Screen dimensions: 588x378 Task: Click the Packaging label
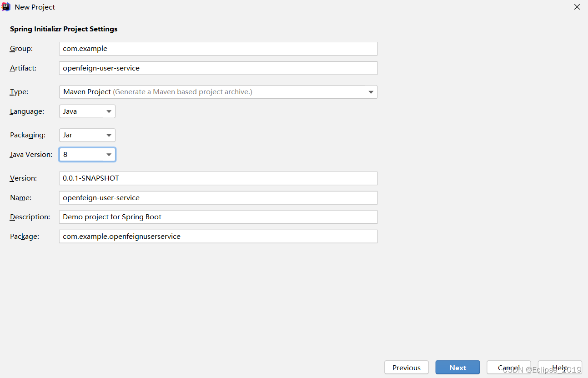[x=28, y=135]
